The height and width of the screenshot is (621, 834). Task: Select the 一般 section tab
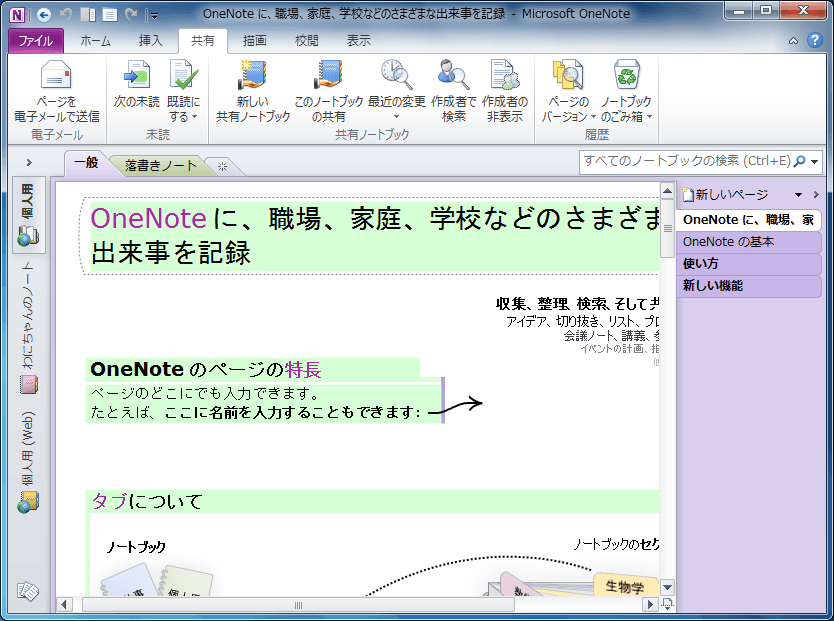(87, 163)
